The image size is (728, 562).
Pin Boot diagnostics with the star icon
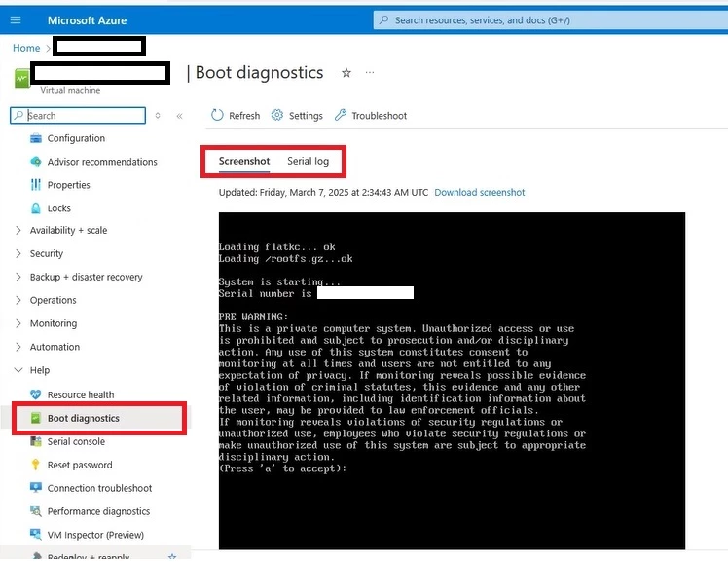click(x=346, y=73)
